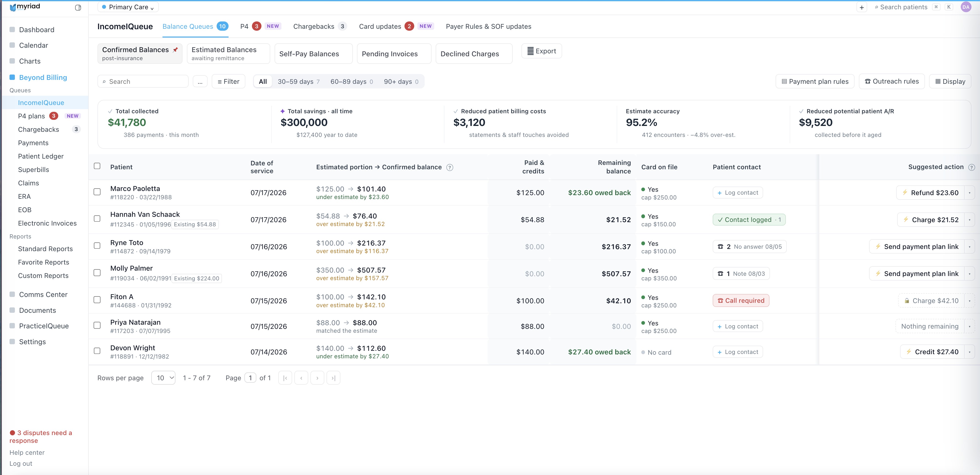Go to next page arrow
This screenshot has height=475, width=980.
317,378
